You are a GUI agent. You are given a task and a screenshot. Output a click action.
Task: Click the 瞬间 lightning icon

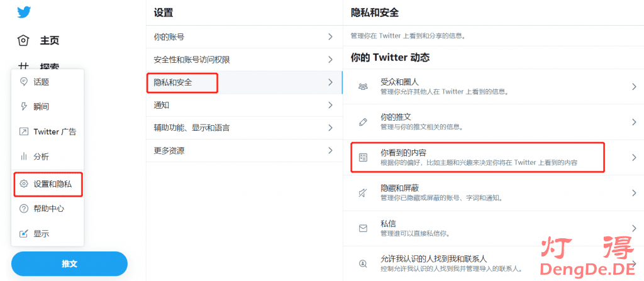24,107
